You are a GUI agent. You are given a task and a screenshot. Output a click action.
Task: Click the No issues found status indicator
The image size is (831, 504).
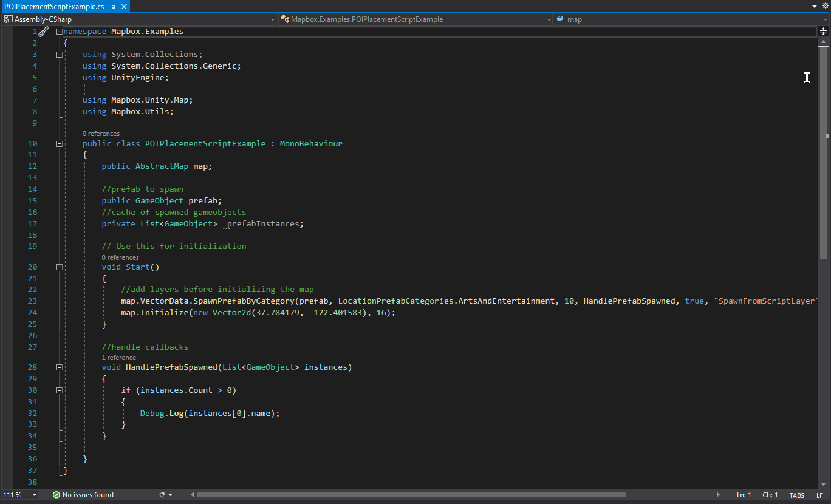coord(83,495)
